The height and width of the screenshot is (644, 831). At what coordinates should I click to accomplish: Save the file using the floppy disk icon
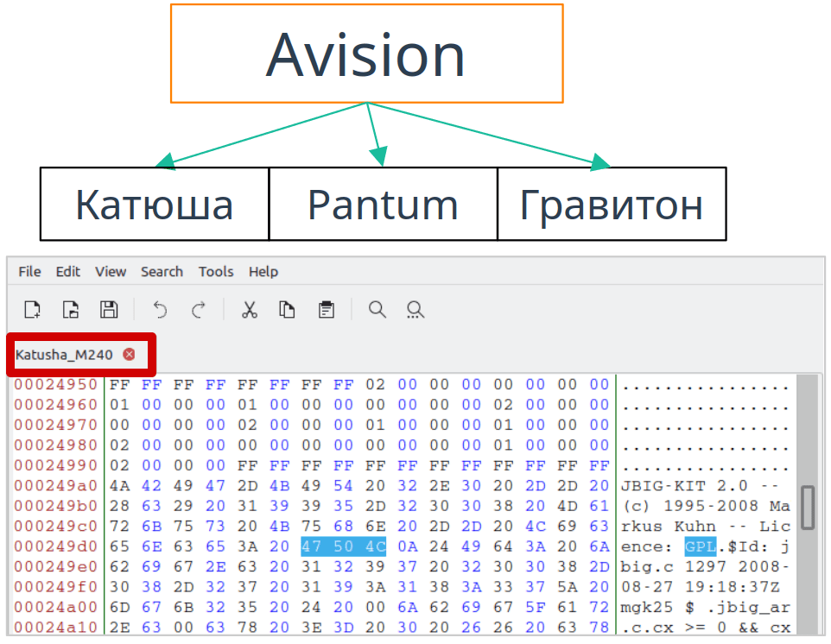(x=108, y=309)
